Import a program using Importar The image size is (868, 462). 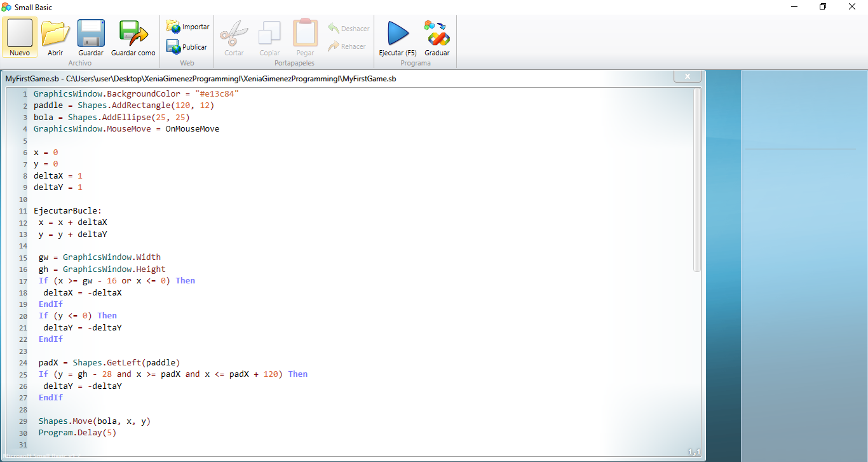tap(187, 27)
